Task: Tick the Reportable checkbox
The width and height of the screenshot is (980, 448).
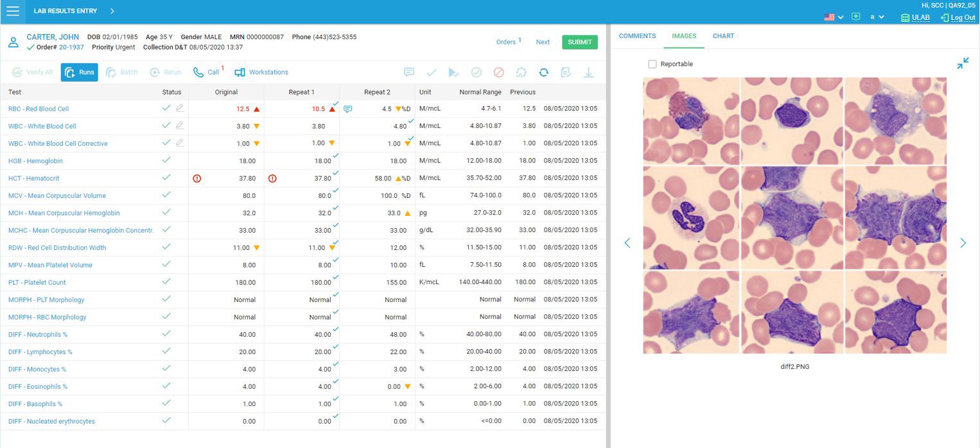Action: 652,64
